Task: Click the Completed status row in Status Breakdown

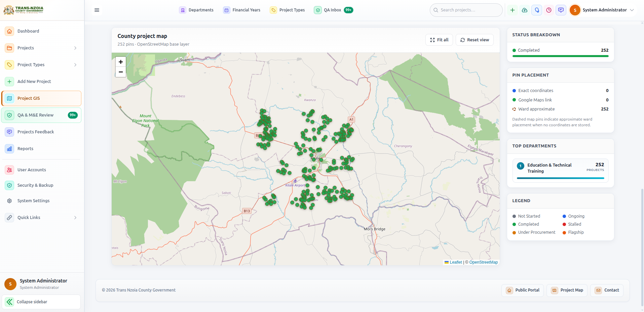Action: click(560, 50)
